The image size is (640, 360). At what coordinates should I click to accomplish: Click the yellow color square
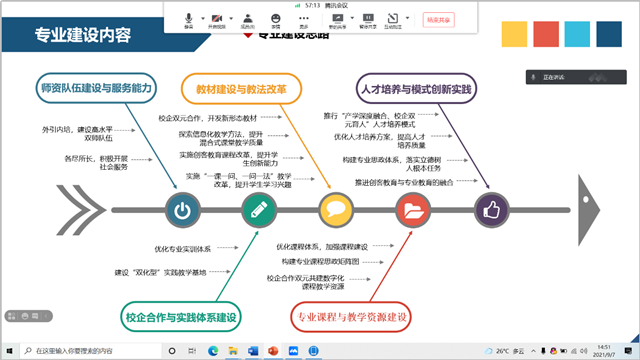coord(514,34)
